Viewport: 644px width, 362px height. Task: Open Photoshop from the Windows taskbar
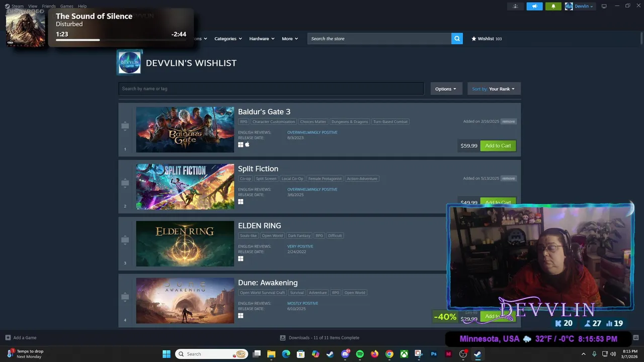(434, 354)
